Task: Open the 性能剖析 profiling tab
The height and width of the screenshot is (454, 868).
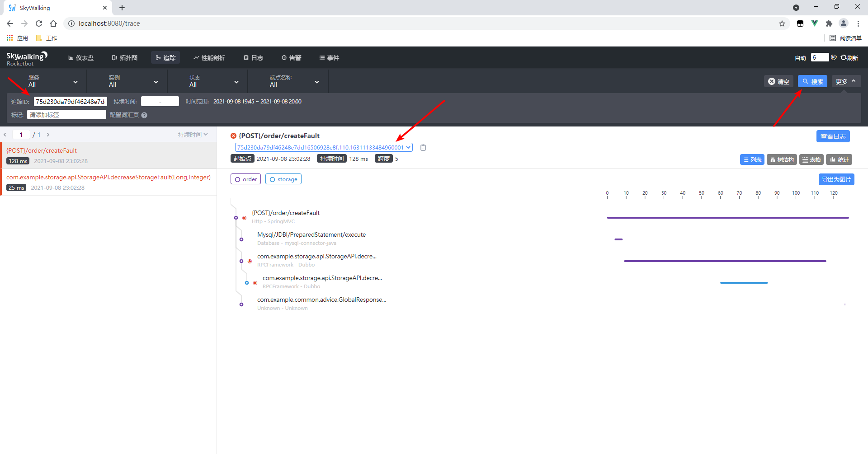Action: [209, 58]
